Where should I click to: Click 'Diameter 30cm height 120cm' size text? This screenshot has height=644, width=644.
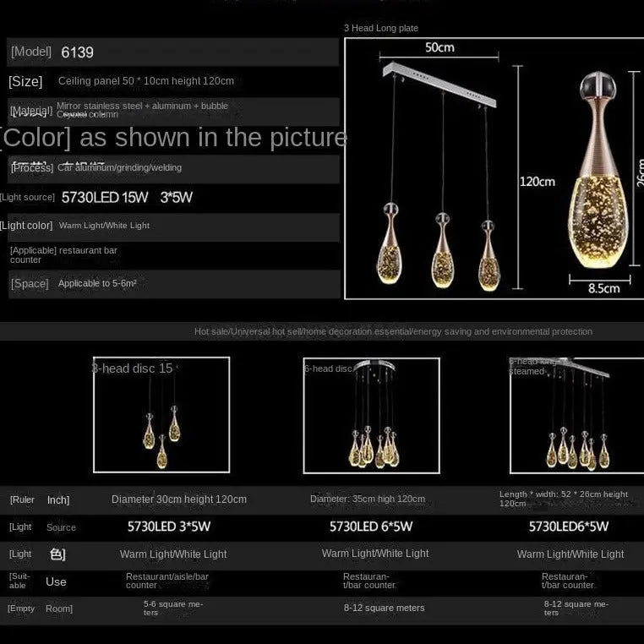coord(179,499)
